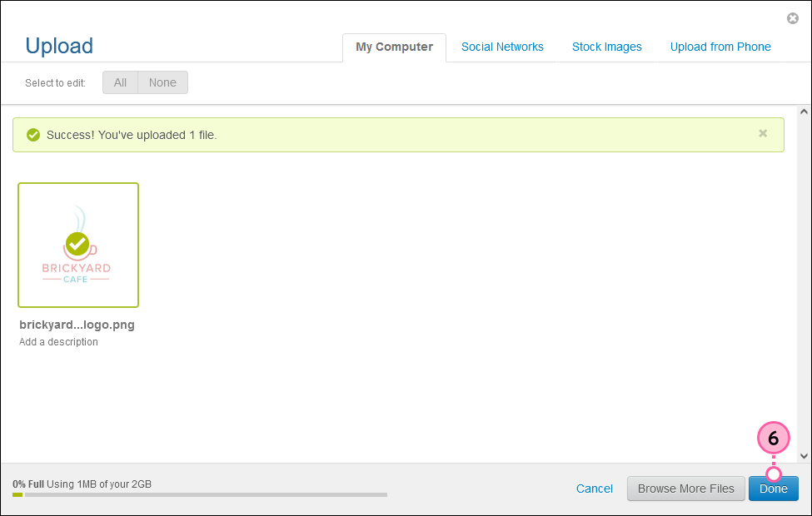Image resolution: width=812 pixels, height=516 pixels.
Task: Toggle the selection checkmark on the Brickyard logo
Action: pyautogui.click(x=77, y=244)
